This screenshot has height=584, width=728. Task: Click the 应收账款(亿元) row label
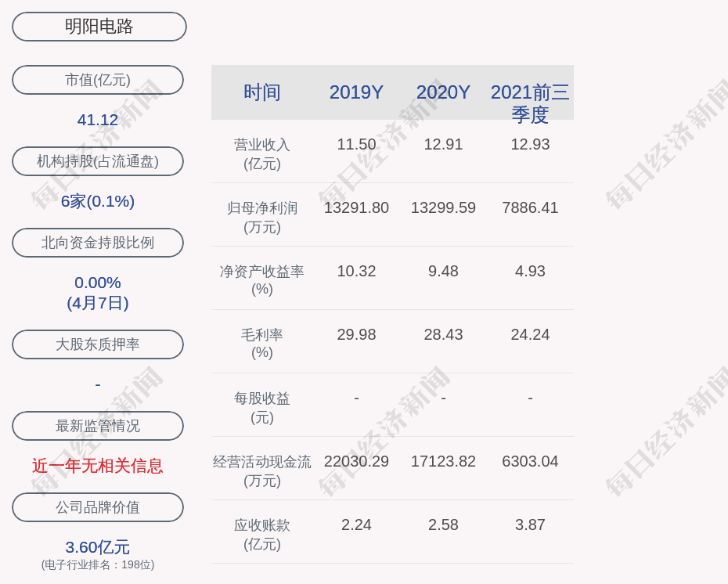(262, 535)
